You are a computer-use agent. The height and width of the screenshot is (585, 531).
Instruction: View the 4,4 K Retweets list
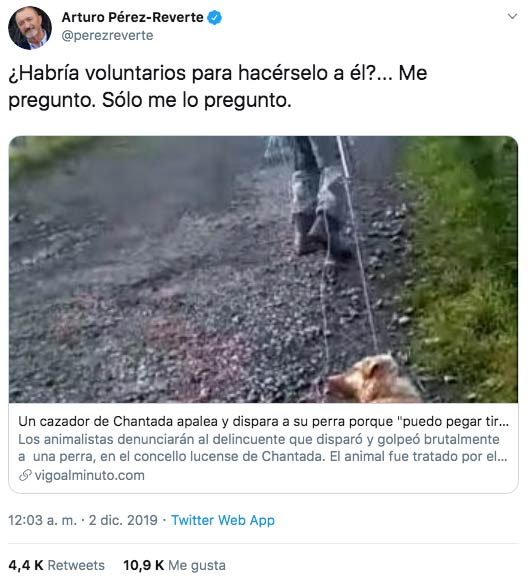56,565
